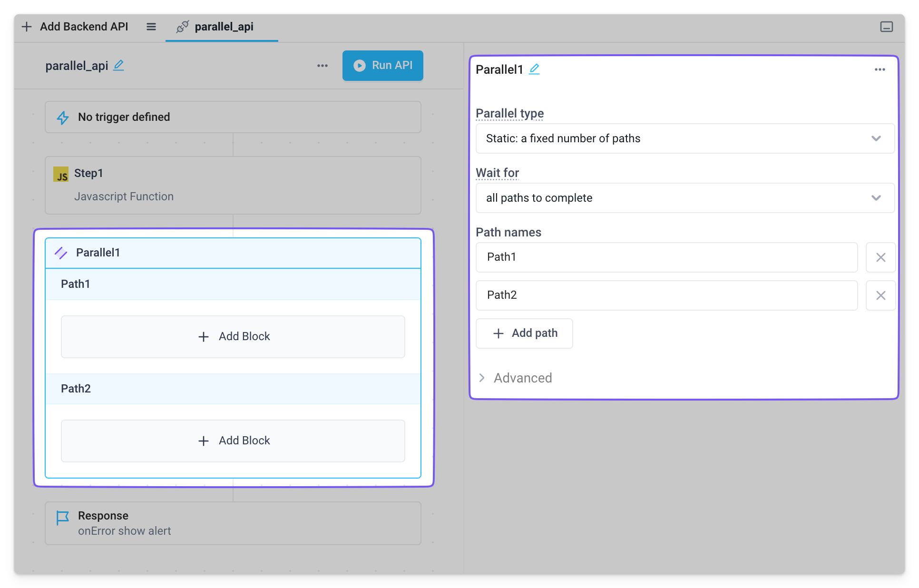Click the parallel paths icon on Parallel1 block
Viewport: 919px width, 588px height.
pos(61,253)
